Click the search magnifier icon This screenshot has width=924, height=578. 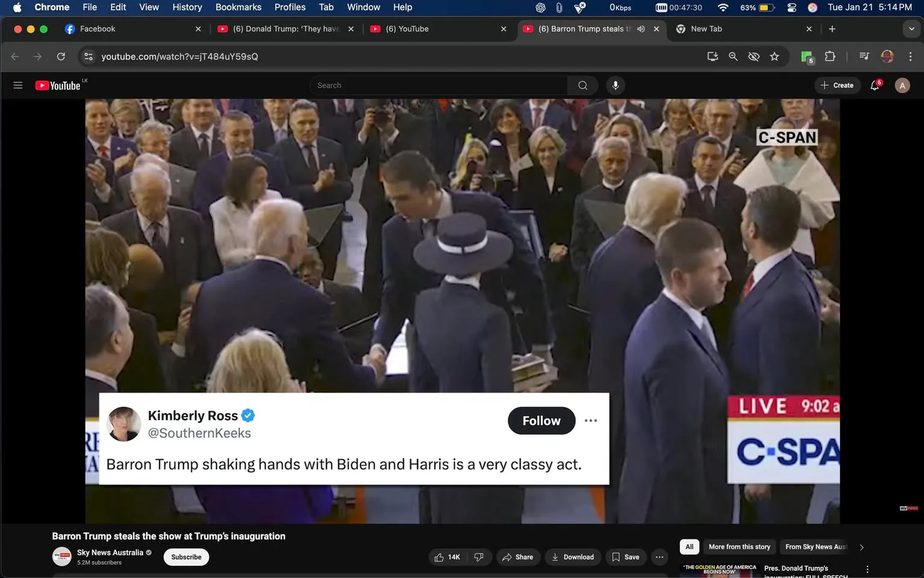(x=582, y=85)
